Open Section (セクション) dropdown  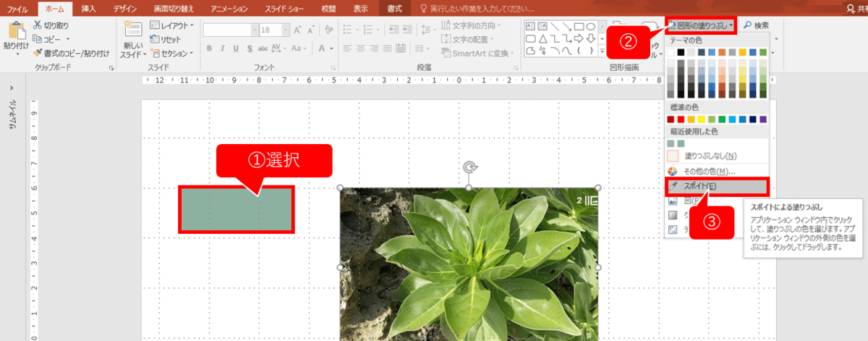(x=171, y=53)
